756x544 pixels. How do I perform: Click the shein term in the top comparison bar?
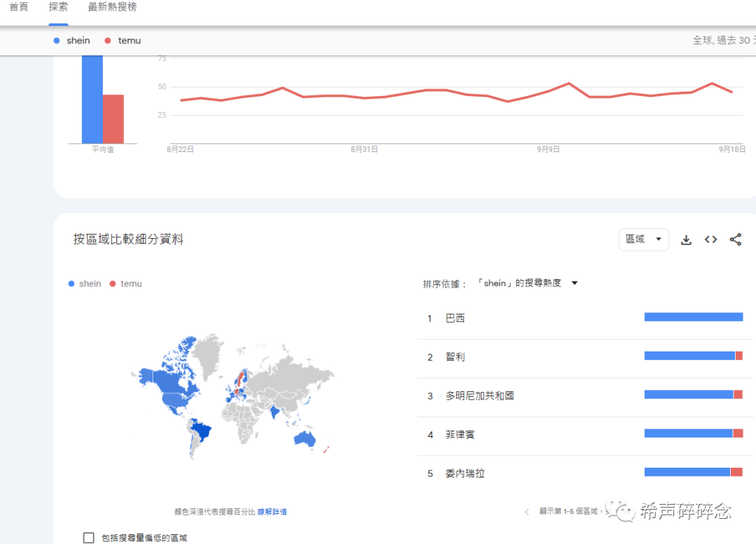78,41
